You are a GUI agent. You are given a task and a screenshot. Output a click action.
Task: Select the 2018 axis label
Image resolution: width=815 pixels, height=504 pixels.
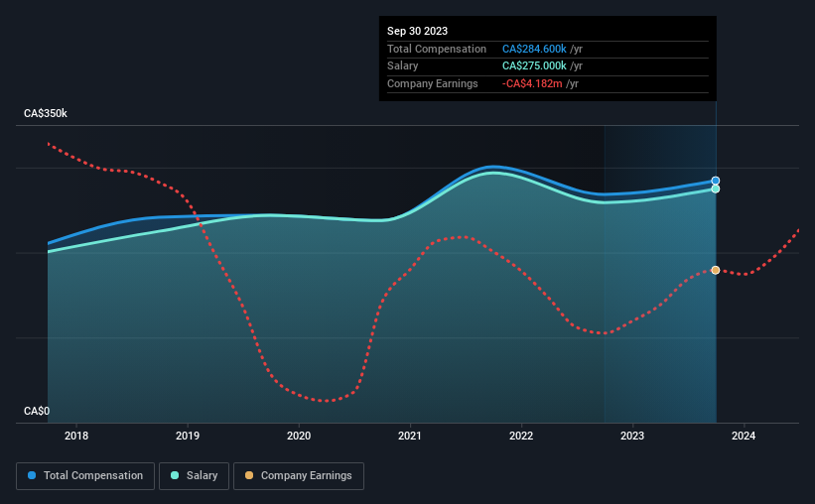(76, 436)
